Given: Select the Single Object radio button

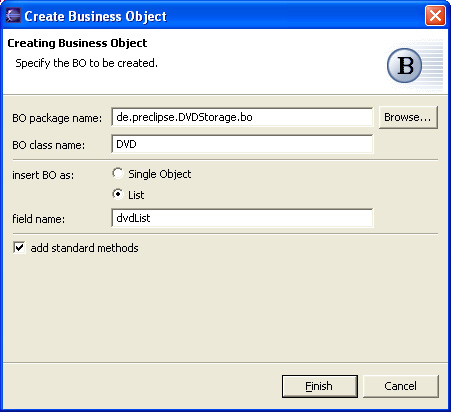Looking at the screenshot, I should [x=118, y=173].
